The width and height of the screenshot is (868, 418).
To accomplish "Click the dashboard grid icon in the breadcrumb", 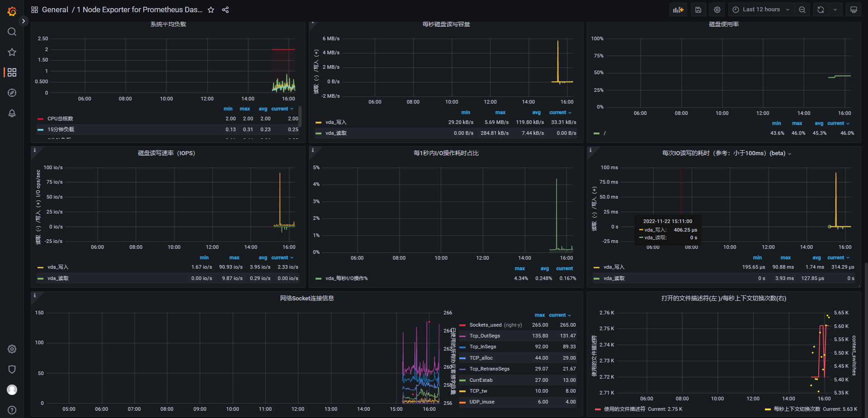I will (x=34, y=9).
